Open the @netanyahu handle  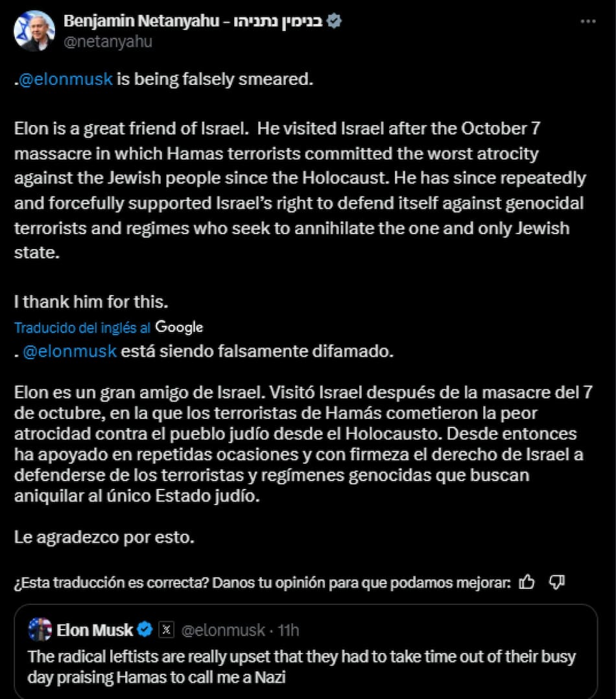point(108,41)
